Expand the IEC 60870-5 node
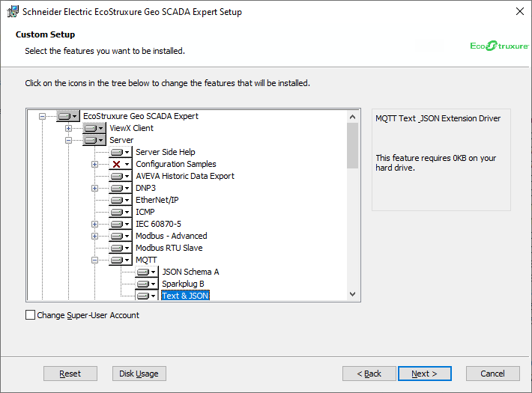This screenshot has width=532, height=393. 95,224
